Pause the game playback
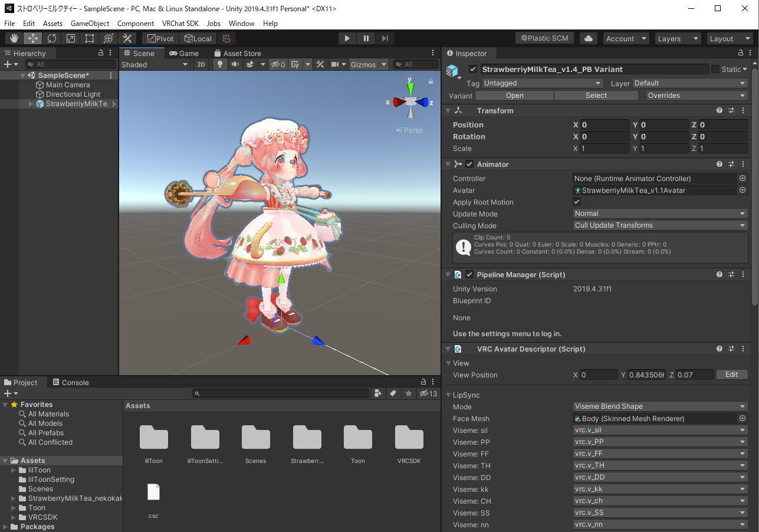Screen dimensions: 759x532 click(366, 38)
